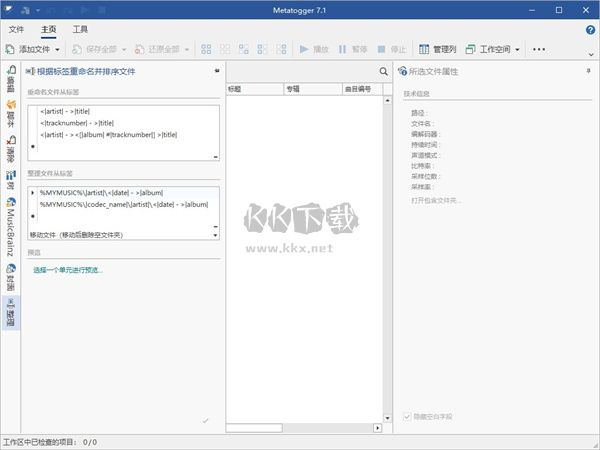Viewport: 600px width, 450px height.
Task: Open the 移动文件 move mode dropdown
Action: coord(215,235)
